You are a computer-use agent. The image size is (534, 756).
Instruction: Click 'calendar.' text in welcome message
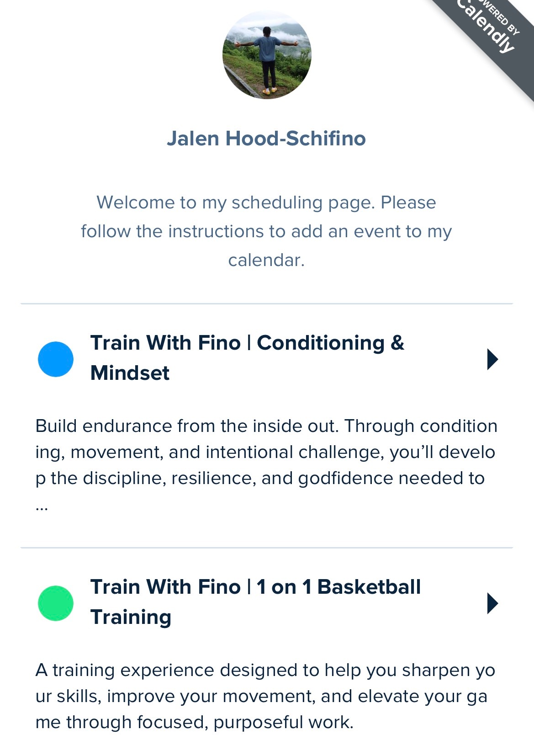click(x=266, y=260)
